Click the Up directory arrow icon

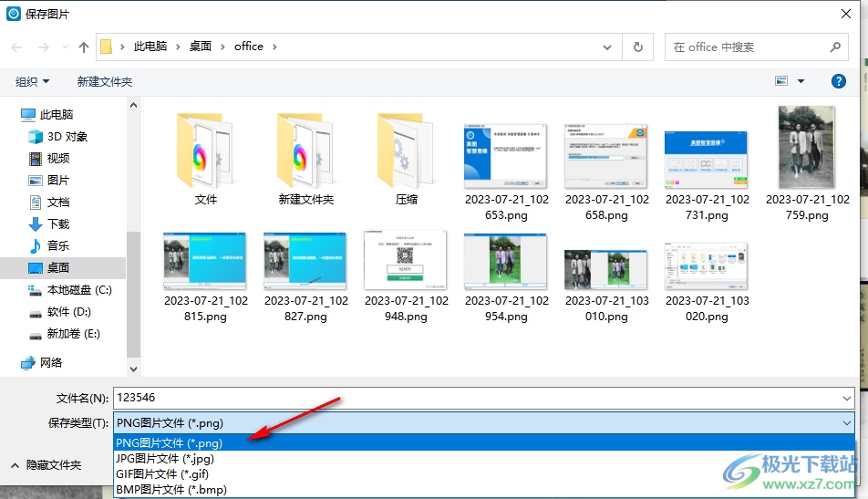pos(84,47)
